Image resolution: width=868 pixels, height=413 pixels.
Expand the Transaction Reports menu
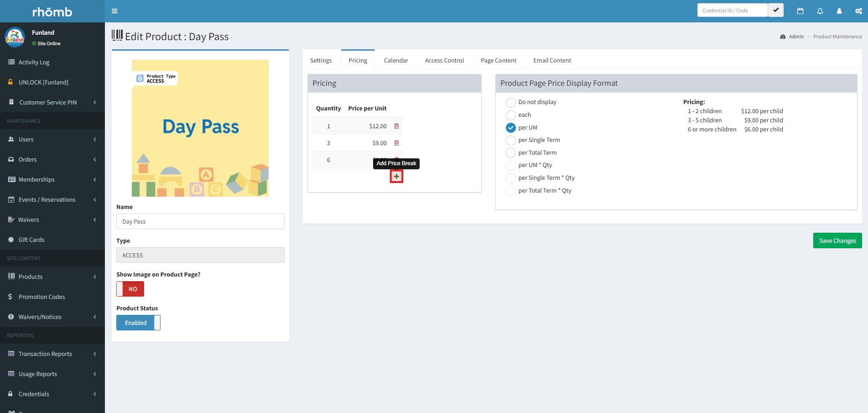(52, 354)
